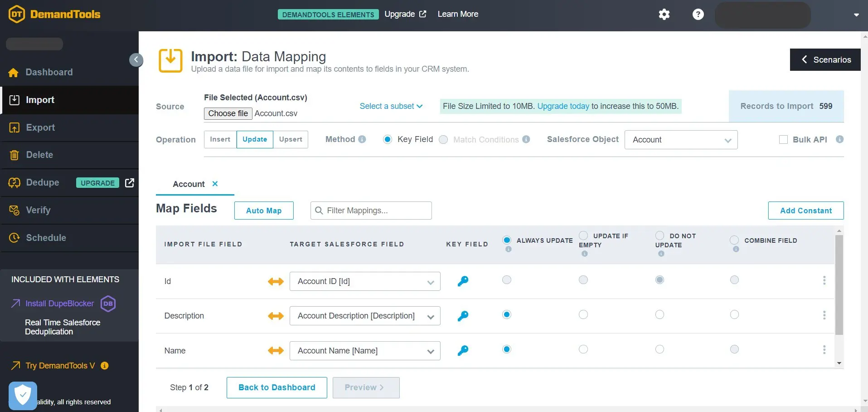Screen dimensions: 868x412
Task: Close the Account tab with the X
Action: pos(215,184)
